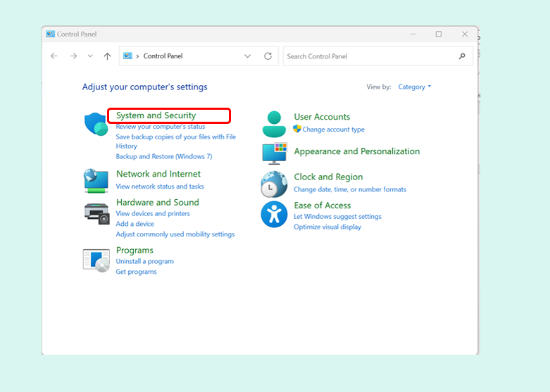Screen dimensions: 550x392
Task: Click the User Accounts person icon
Action: (274, 124)
